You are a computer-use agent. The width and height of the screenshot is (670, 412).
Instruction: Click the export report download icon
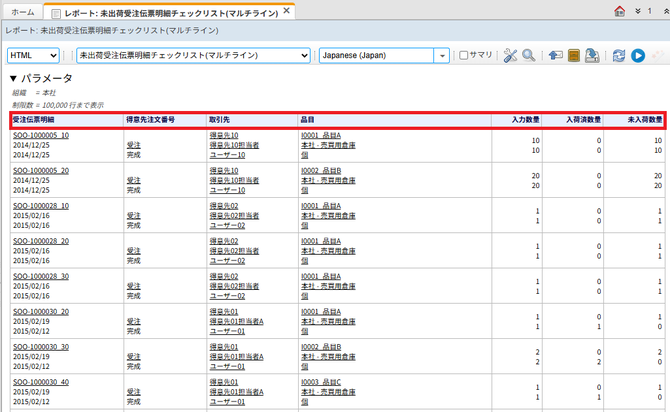[x=592, y=56]
